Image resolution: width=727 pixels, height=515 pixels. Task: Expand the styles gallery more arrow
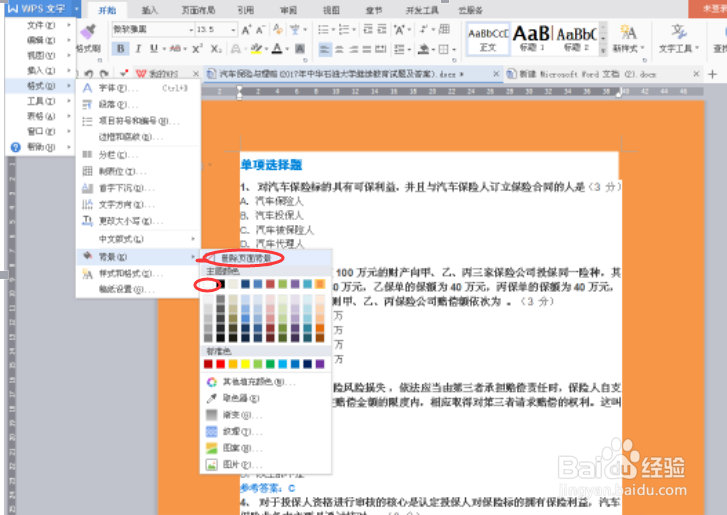(x=603, y=50)
